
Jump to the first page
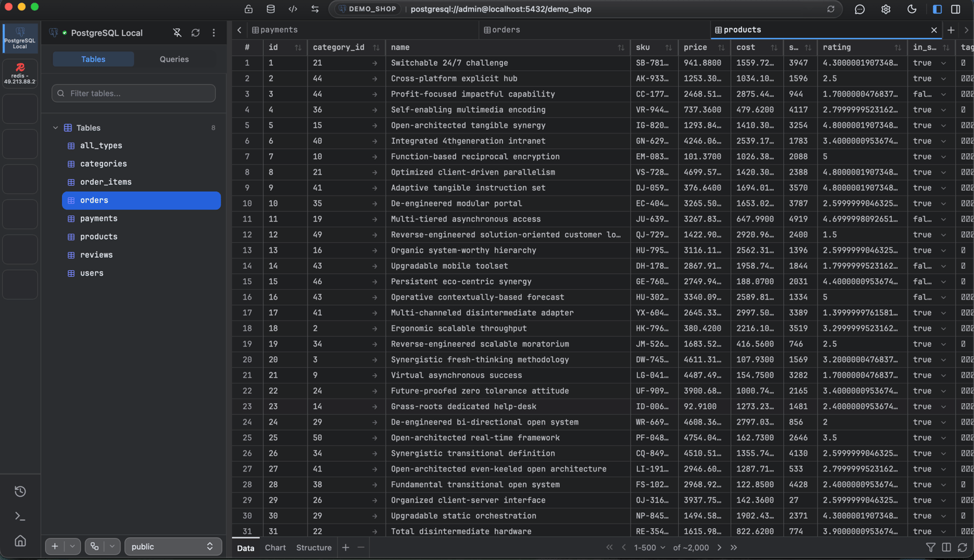609,548
